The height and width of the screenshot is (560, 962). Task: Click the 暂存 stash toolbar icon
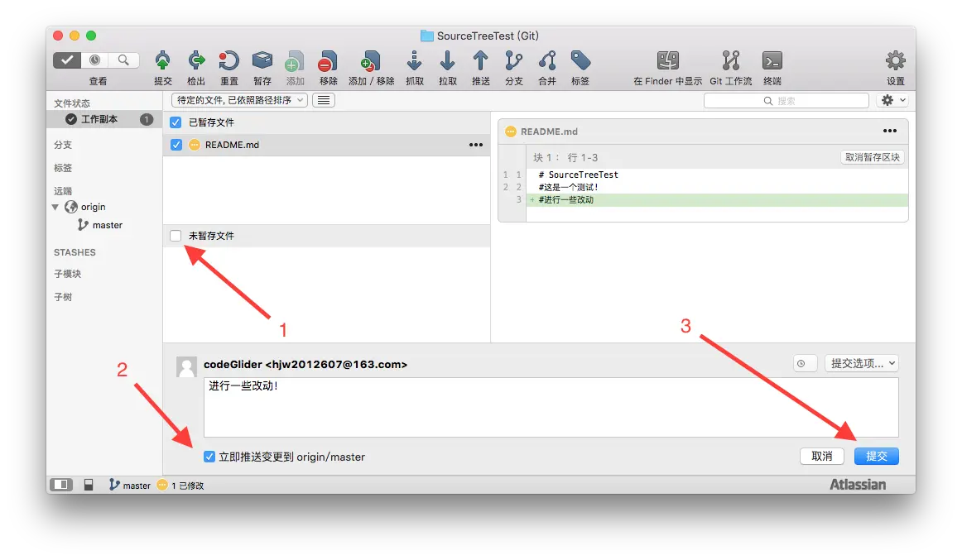click(x=262, y=60)
